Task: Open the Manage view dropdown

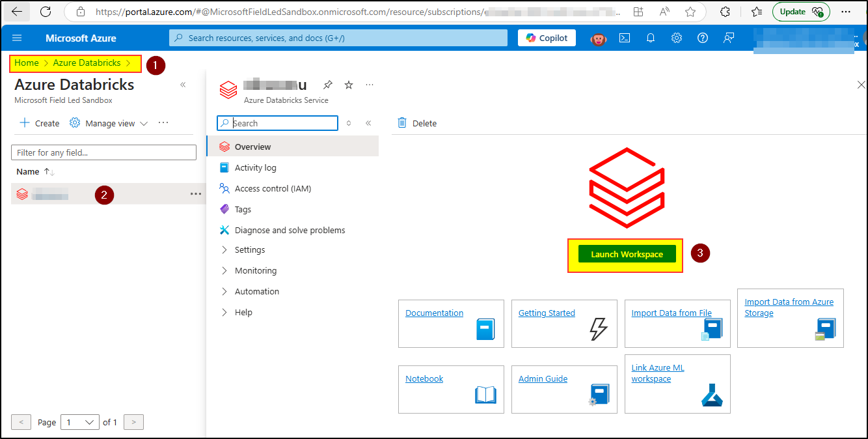Action: click(109, 123)
